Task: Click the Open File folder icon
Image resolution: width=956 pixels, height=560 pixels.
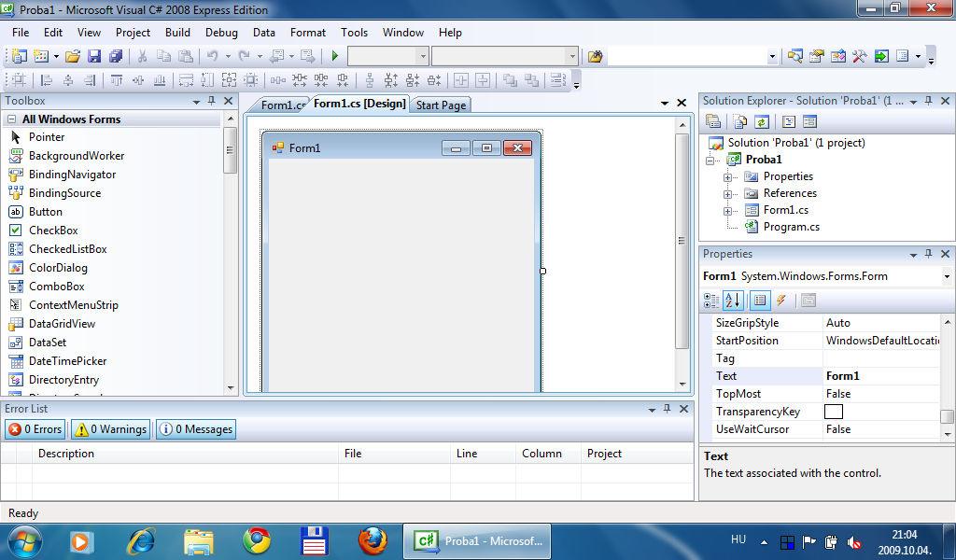Action: pyautogui.click(x=73, y=56)
